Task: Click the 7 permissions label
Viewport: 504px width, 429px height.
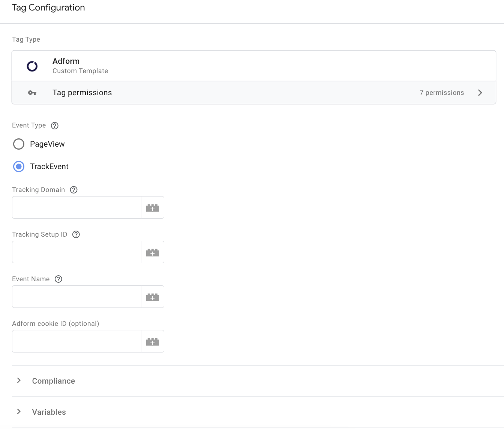Action: (x=442, y=93)
